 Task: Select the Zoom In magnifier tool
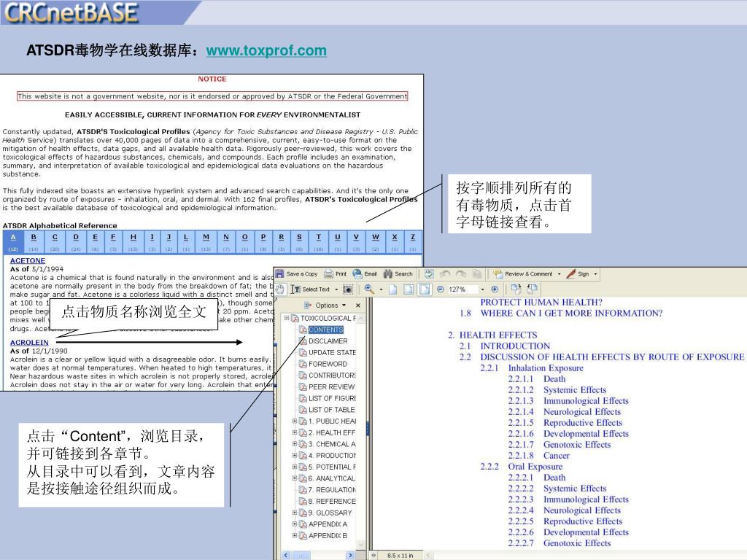[x=368, y=289]
